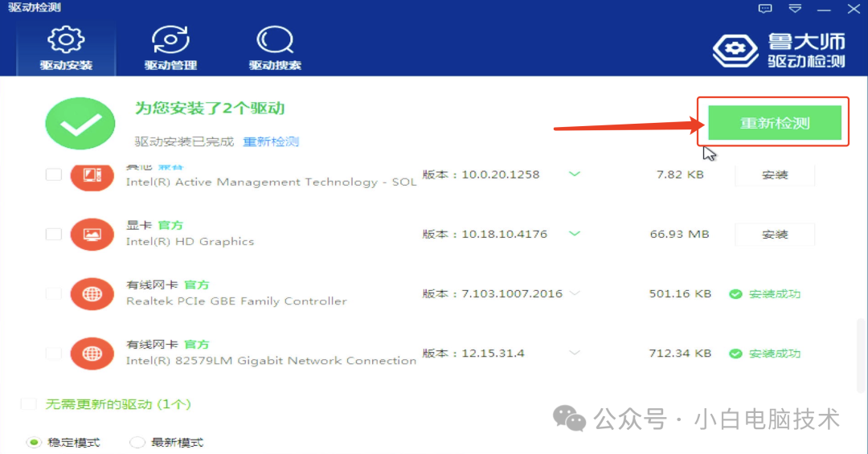Click the blue 重新检测 link
Screen dimensions: 868x454
[x=272, y=141]
